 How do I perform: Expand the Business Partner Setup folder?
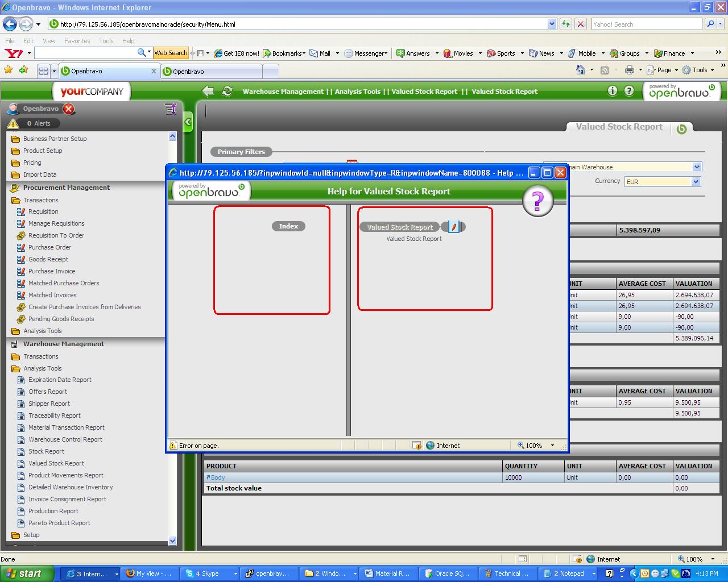[x=55, y=139]
